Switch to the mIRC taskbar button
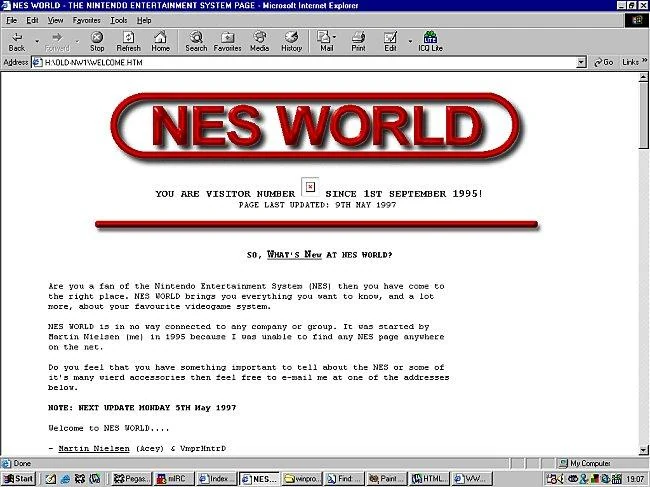This screenshot has width=650, height=487. point(174,479)
